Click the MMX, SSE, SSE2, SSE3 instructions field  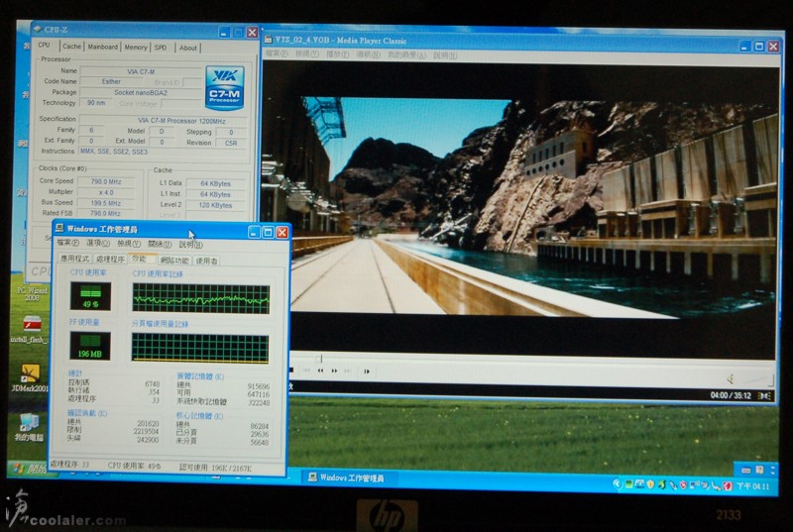(x=163, y=152)
